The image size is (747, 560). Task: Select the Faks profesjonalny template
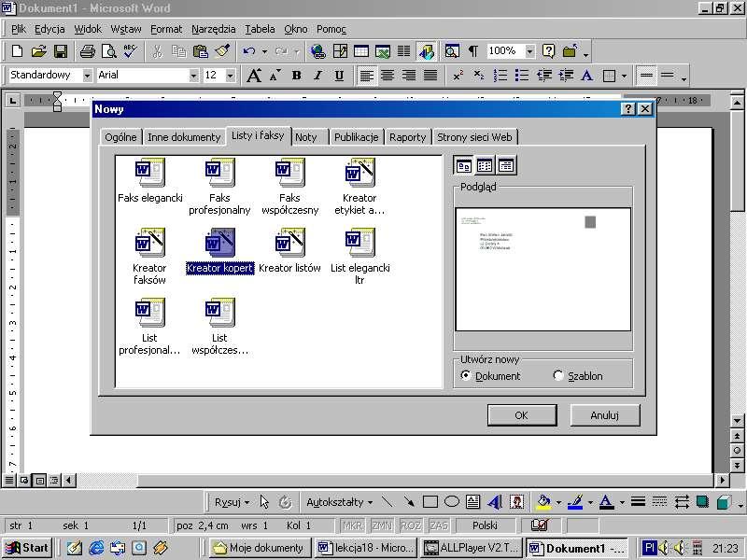point(219,187)
